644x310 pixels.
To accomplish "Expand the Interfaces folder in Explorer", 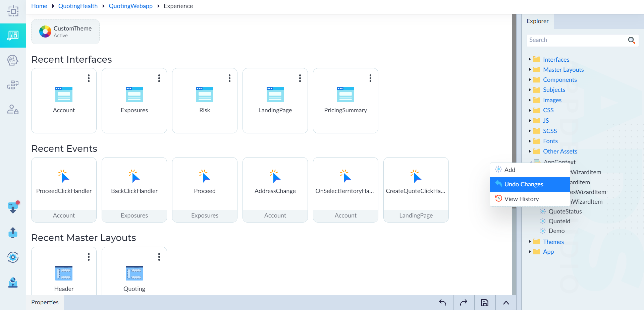I will 530,59.
